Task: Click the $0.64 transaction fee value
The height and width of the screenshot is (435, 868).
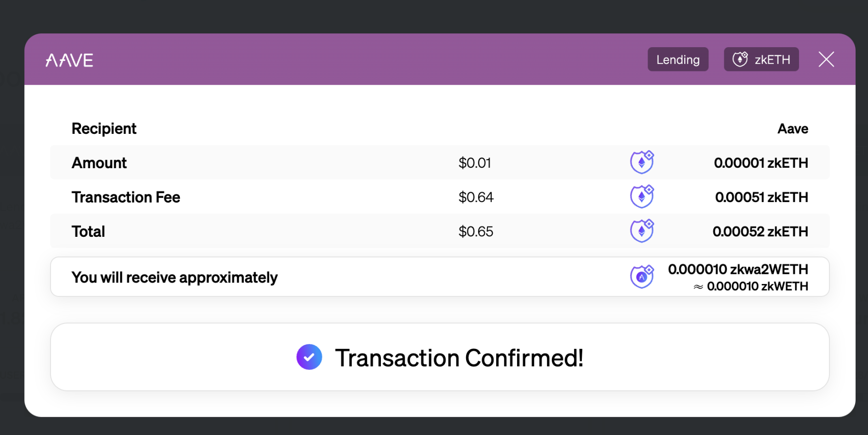Action: coord(476,197)
